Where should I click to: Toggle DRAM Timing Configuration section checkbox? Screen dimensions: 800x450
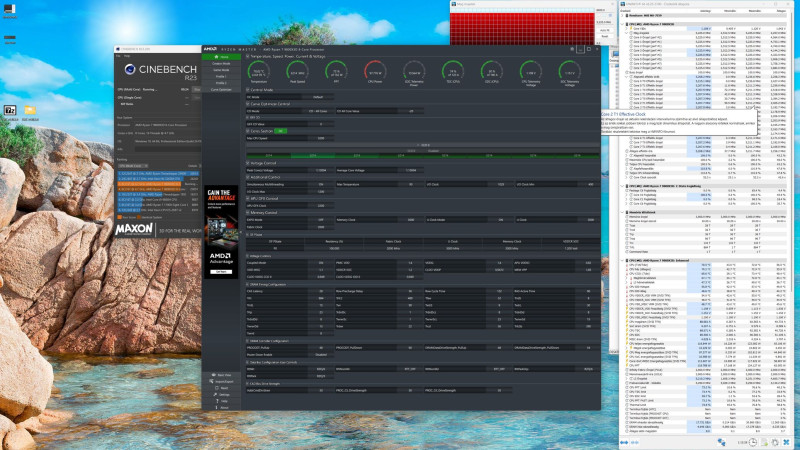[248, 284]
